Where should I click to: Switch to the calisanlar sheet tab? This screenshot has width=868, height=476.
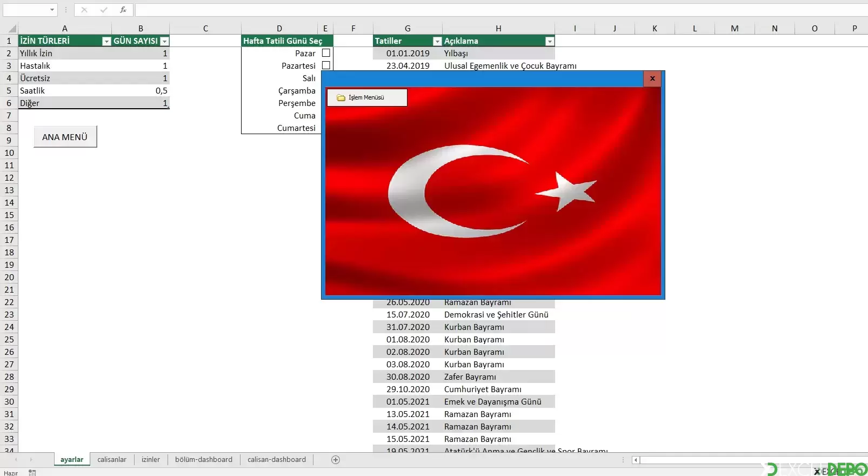point(112,460)
